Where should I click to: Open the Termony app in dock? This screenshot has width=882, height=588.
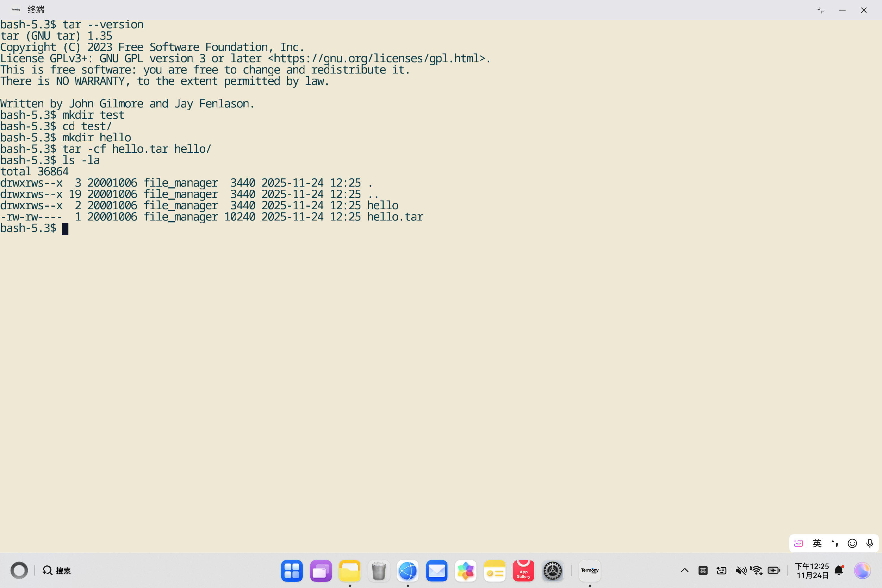coord(589,570)
